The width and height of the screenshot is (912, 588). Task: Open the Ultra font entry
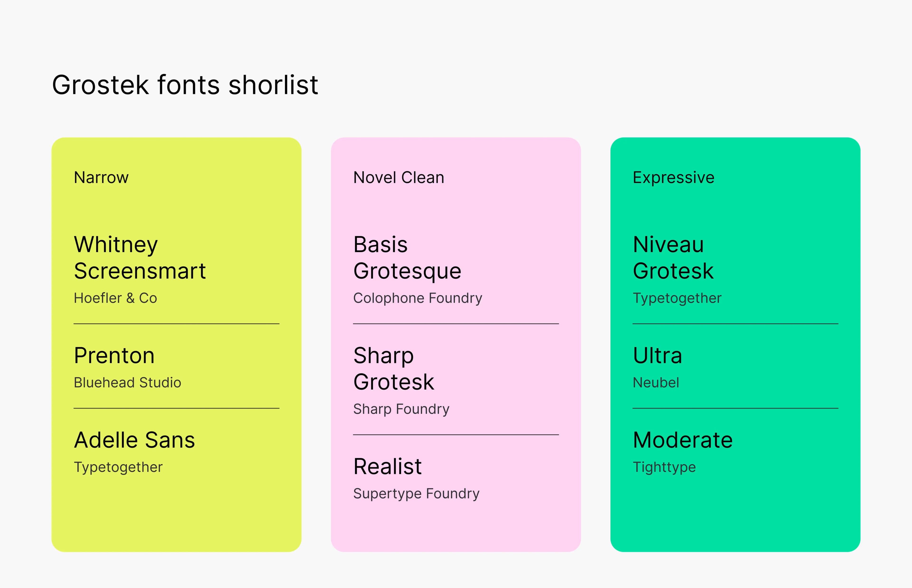tap(657, 355)
